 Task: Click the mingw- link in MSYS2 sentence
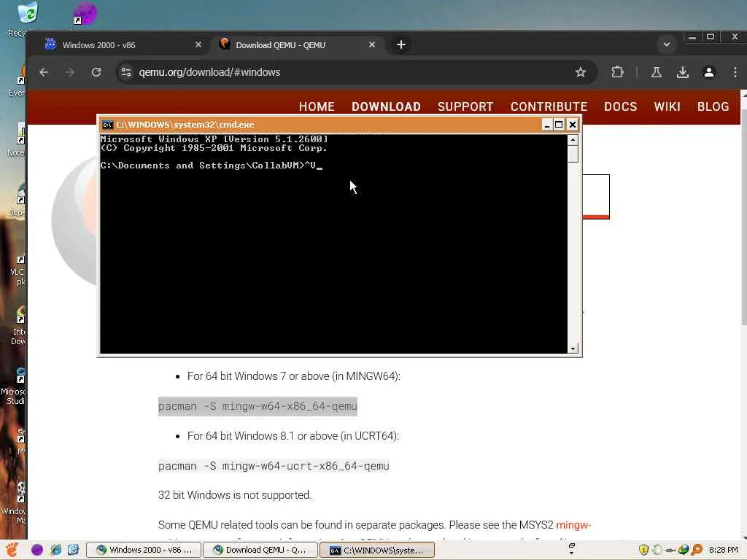click(573, 525)
